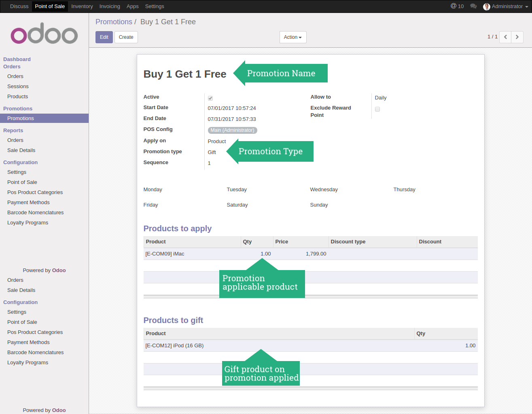The height and width of the screenshot is (414, 532).
Task: Open the top Settings menu
Action: click(155, 6)
